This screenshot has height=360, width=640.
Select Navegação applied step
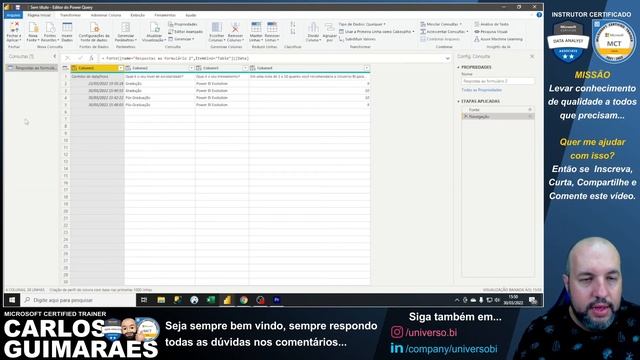coord(498,117)
